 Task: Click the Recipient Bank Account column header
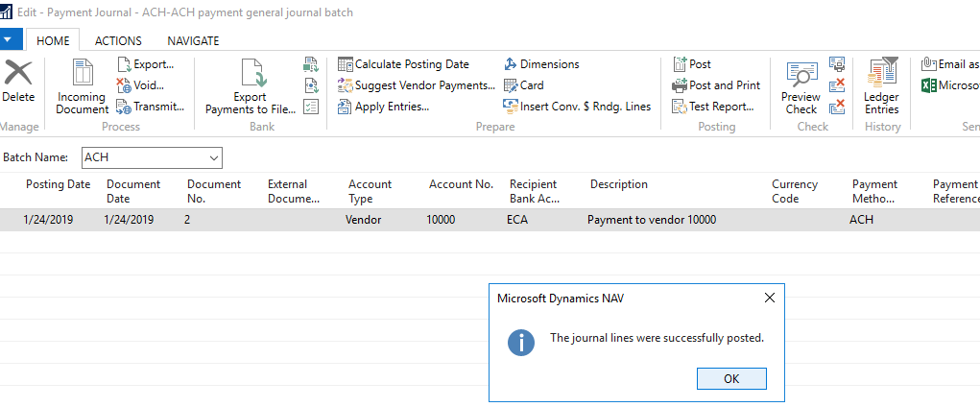(535, 191)
